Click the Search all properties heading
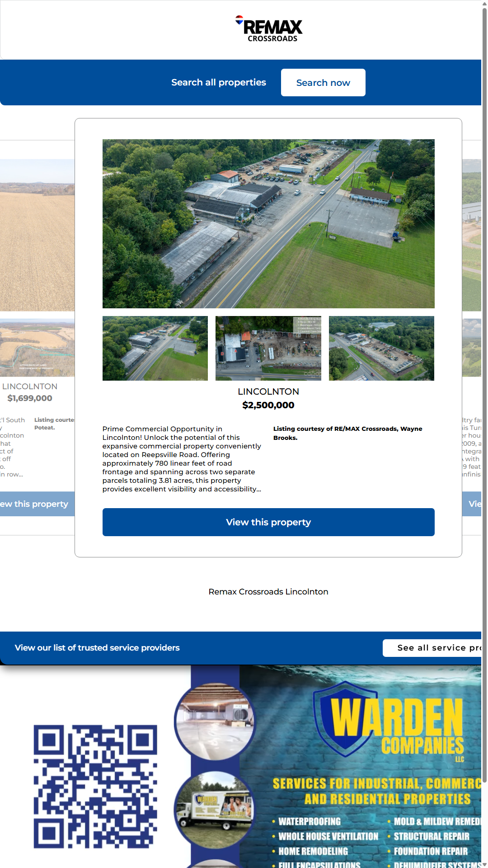 click(218, 83)
